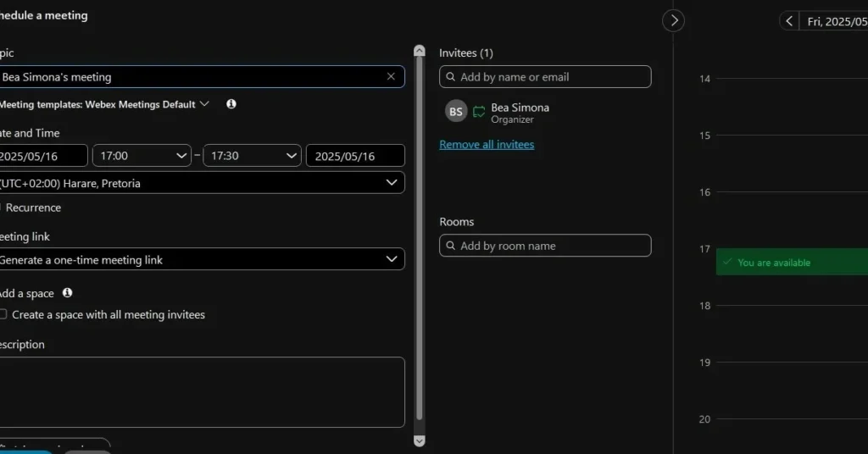
Task: Click the Rooms heading
Action: tap(457, 222)
